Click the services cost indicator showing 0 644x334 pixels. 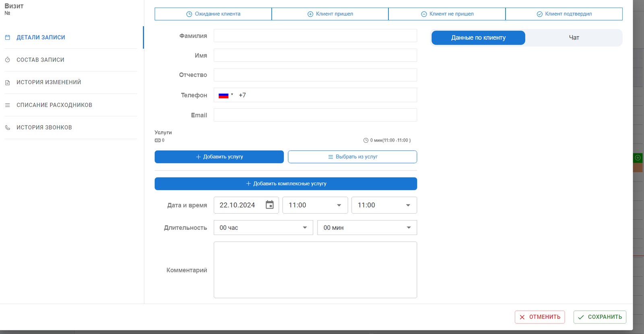160,140
